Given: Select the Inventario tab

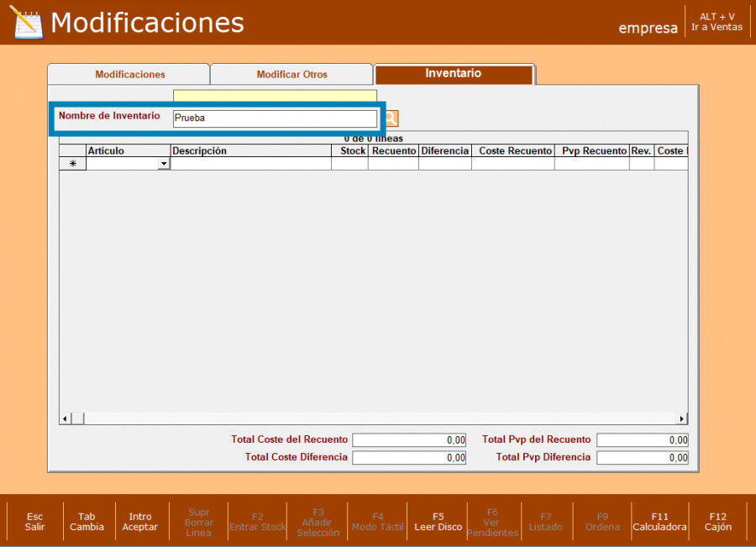Looking at the screenshot, I should pyautogui.click(x=454, y=74).
